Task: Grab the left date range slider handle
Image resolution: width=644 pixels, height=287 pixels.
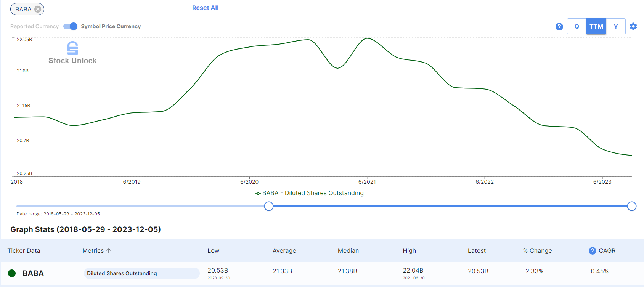Action: (269, 206)
